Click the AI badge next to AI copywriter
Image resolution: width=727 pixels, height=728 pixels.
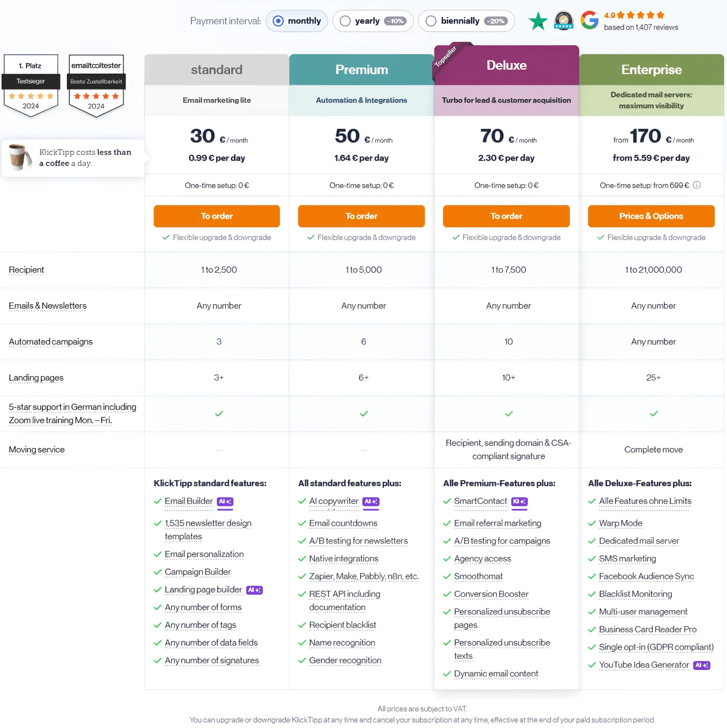371,501
